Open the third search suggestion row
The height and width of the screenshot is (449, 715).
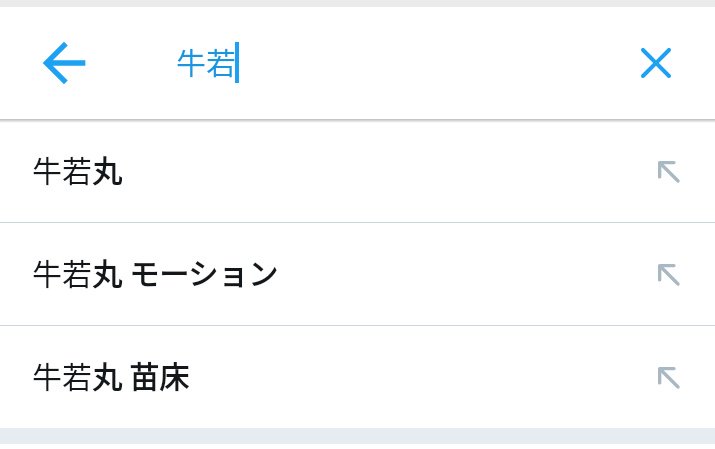click(300, 377)
